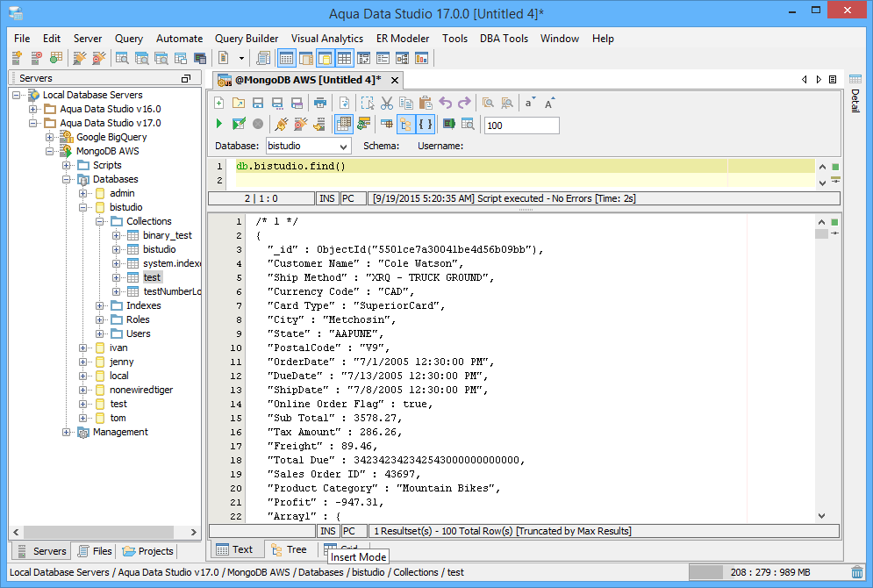The width and height of the screenshot is (873, 588).
Task: Expand the Management node in server tree
Action: [x=67, y=432]
